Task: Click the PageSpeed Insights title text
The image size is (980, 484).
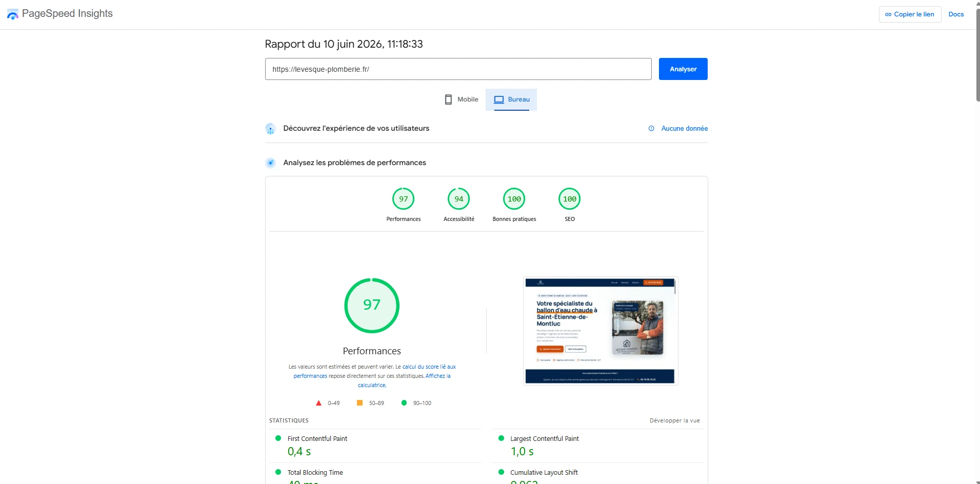Action: 67,13
